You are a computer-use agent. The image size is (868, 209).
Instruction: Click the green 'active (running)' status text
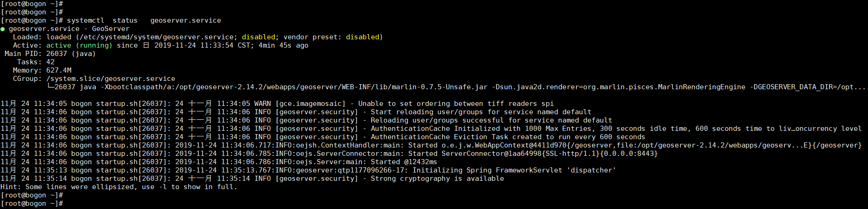pyautogui.click(x=79, y=45)
